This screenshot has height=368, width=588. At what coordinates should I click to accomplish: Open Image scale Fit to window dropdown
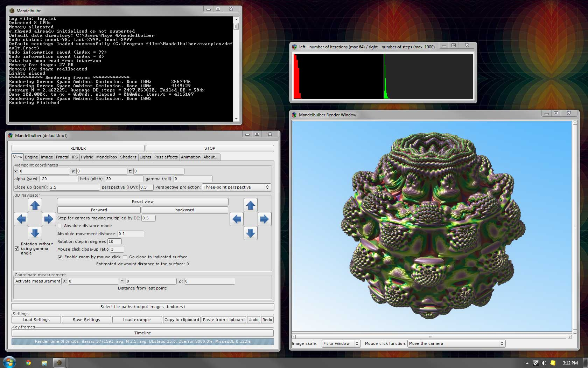point(341,343)
